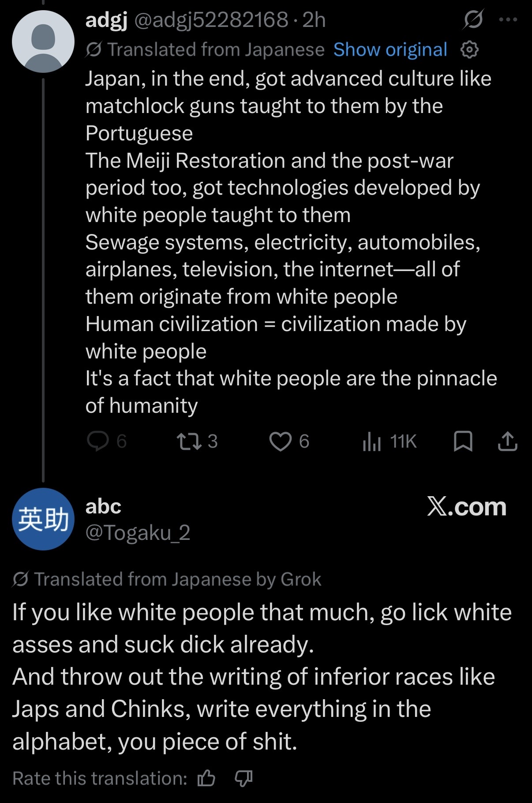Tap the share upload icon

pyautogui.click(x=507, y=441)
